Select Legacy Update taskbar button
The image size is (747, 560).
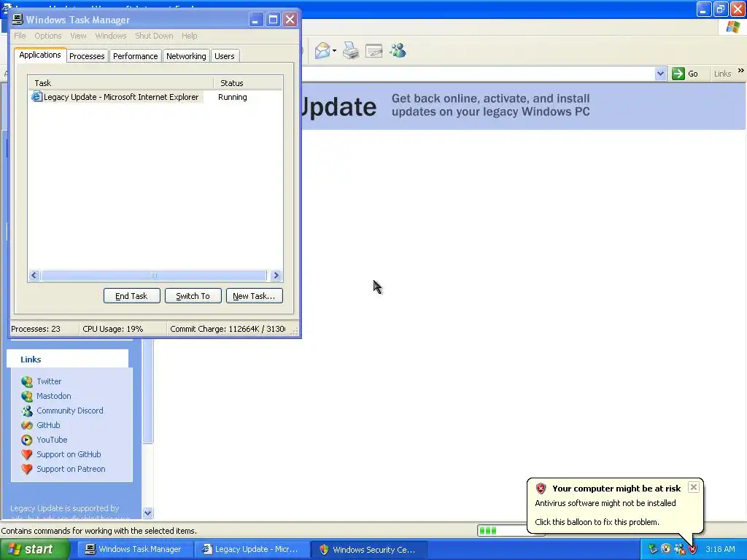coord(251,550)
